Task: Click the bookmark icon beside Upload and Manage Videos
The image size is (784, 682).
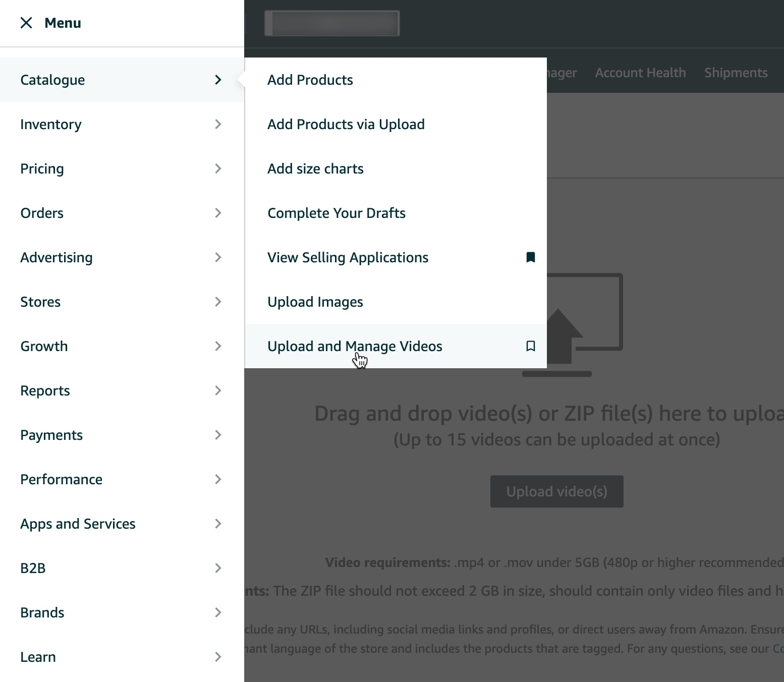Action: coord(531,346)
